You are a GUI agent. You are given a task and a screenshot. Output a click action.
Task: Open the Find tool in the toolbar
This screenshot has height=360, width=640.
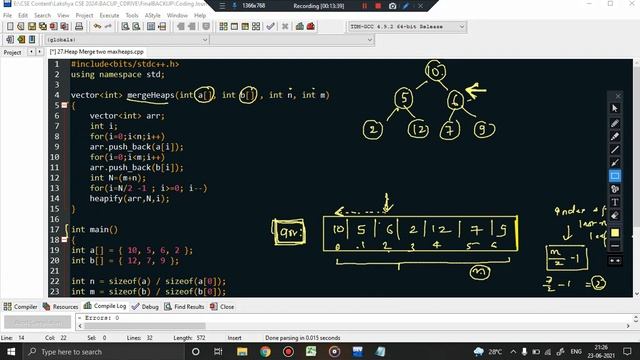point(125,26)
